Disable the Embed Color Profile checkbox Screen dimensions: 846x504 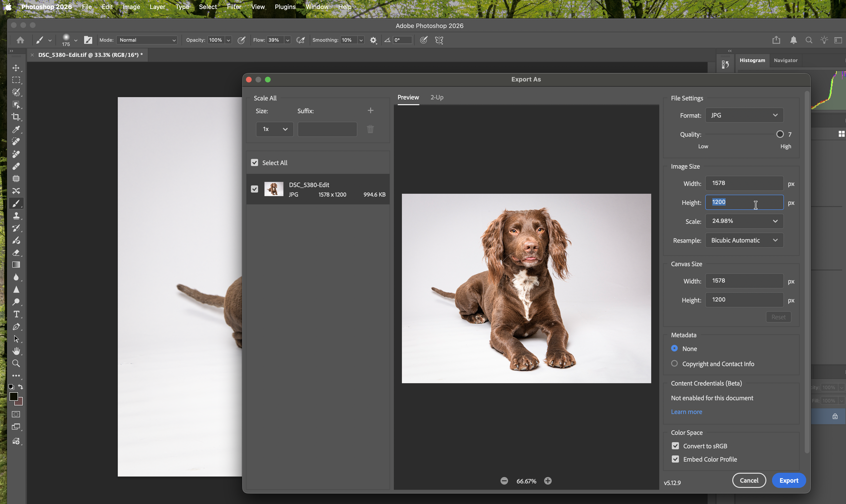675,459
